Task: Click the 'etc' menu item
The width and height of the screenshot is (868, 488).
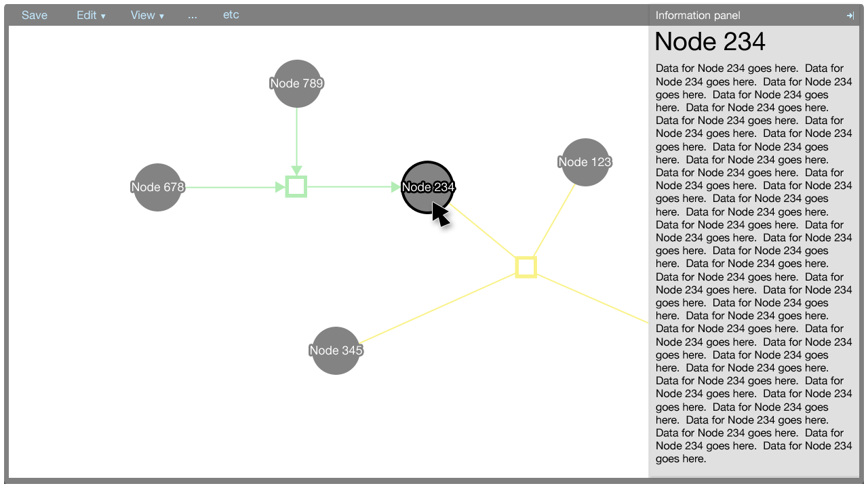Action: [x=231, y=15]
